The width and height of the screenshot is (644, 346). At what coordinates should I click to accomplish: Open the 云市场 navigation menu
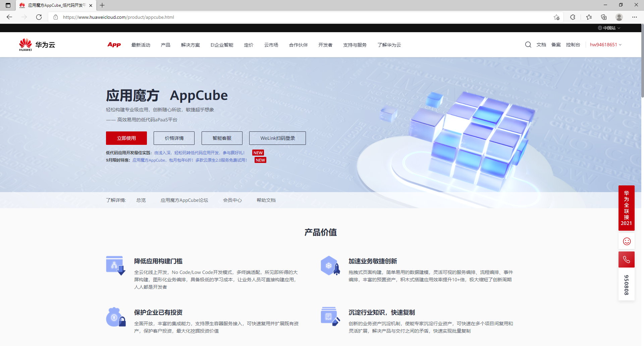(271, 45)
